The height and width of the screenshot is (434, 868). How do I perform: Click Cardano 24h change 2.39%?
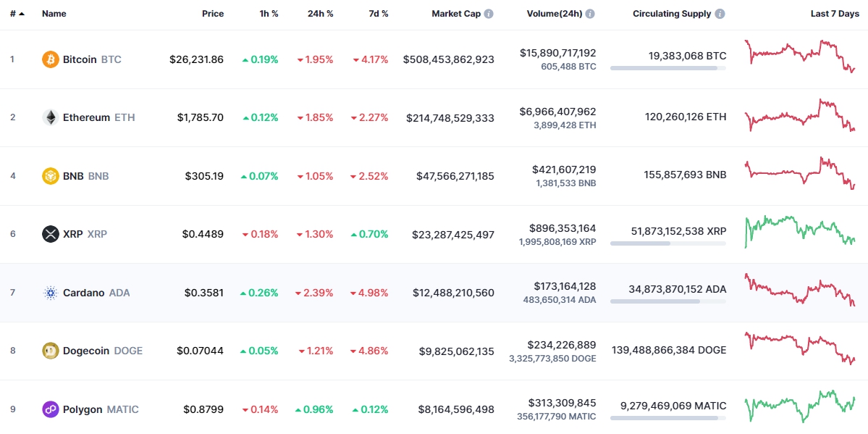(x=315, y=293)
